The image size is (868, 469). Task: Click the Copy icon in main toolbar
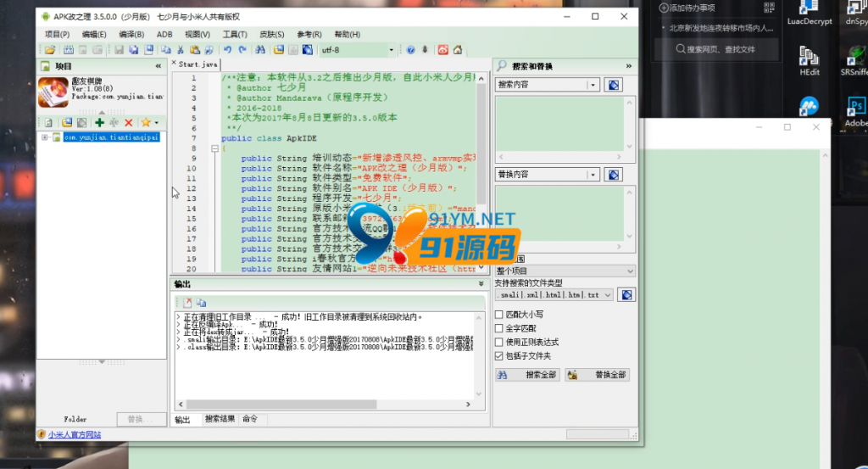[165, 50]
